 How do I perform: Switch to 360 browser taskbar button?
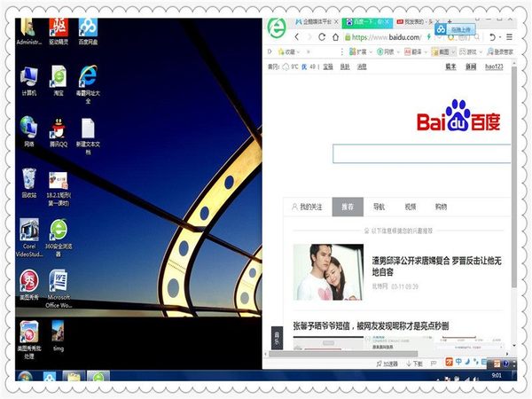click(x=98, y=376)
